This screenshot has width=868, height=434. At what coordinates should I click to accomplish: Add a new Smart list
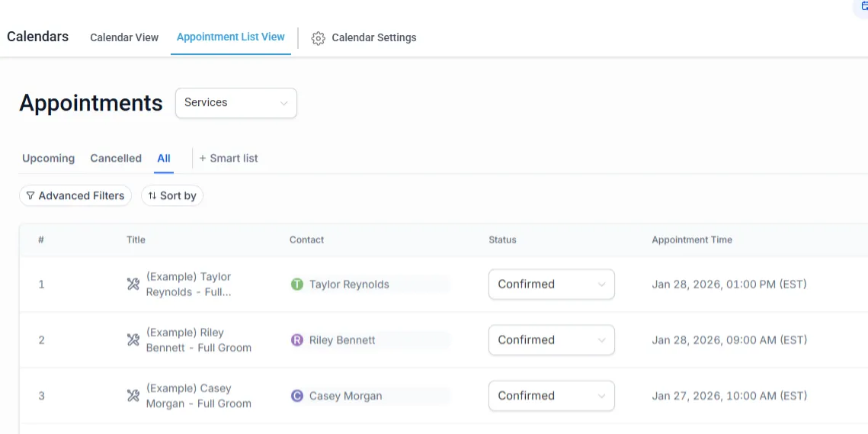(x=229, y=159)
